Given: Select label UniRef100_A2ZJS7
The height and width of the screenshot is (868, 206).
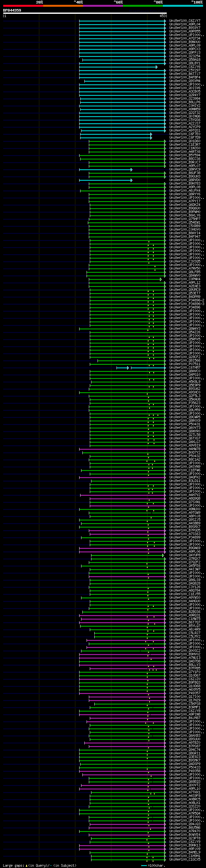Looking at the screenshot, I should [185, 123].
